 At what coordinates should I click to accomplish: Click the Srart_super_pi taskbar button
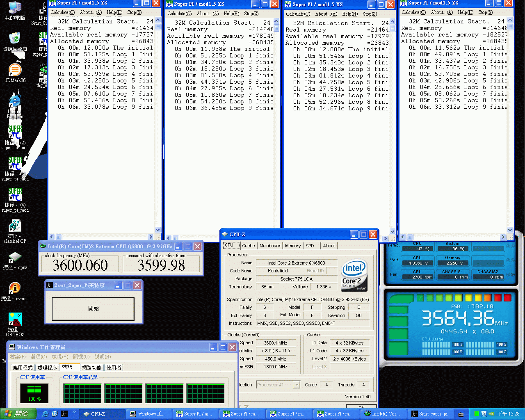(431, 414)
